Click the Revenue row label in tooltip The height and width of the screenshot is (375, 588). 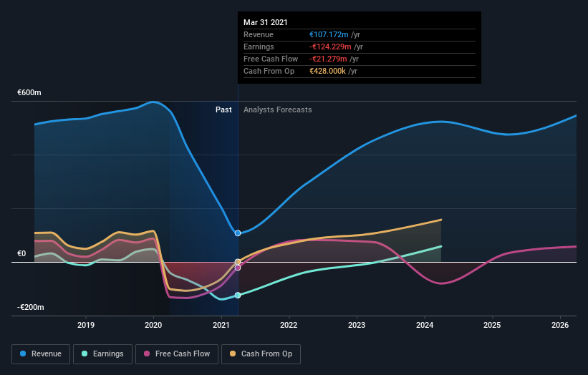[x=259, y=34]
